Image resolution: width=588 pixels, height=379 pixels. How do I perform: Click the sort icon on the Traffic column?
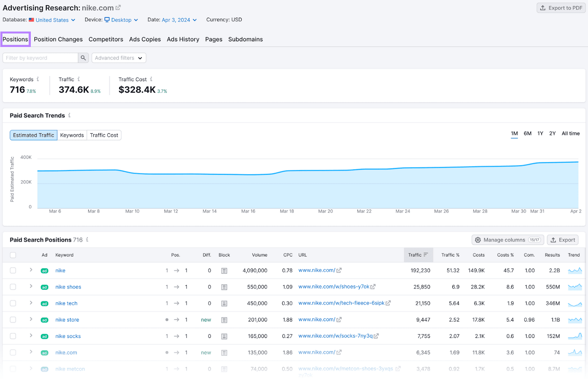tap(426, 255)
